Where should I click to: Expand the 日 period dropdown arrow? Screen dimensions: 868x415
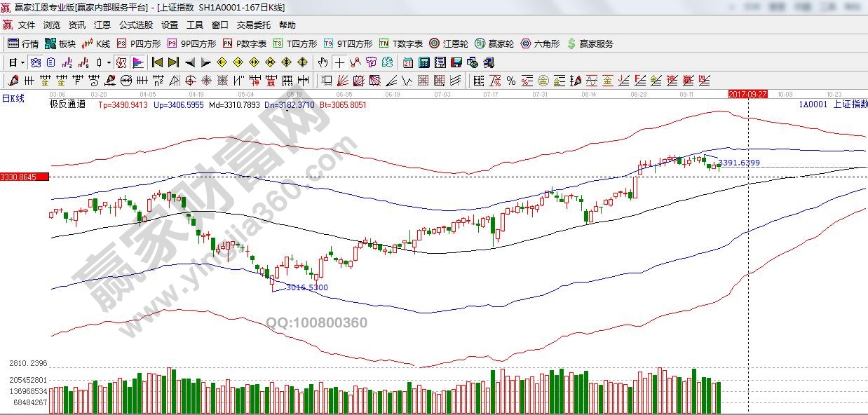pyautogui.click(x=22, y=62)
